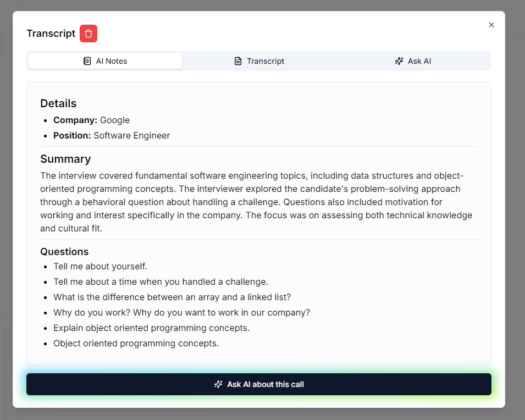Open the Ask AI tab
The height and width of the screenshot is (420, 525).
(x=413, y=60)
